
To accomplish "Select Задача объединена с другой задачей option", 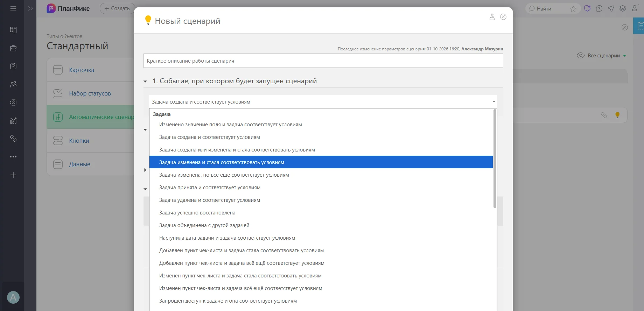I will (321, 225).
